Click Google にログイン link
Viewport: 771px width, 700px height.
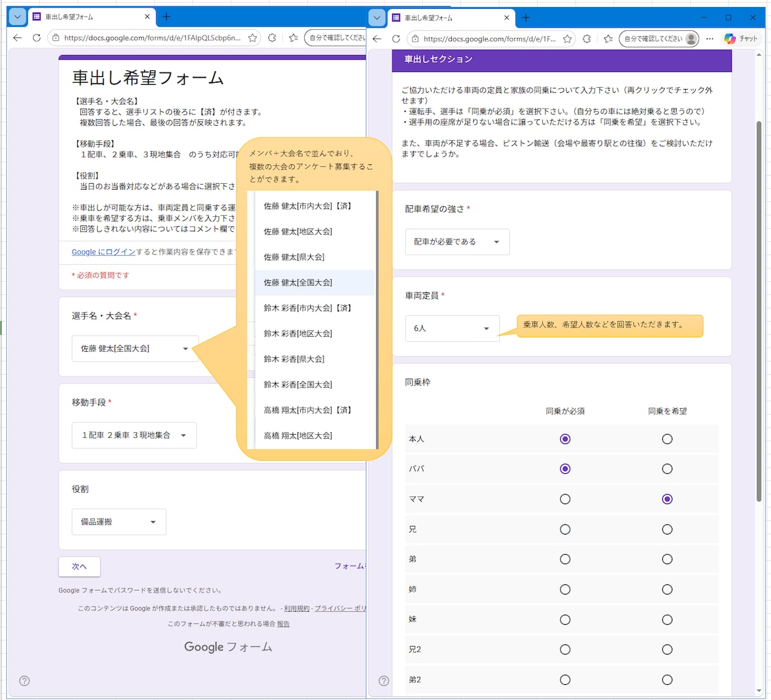(104, 252)
